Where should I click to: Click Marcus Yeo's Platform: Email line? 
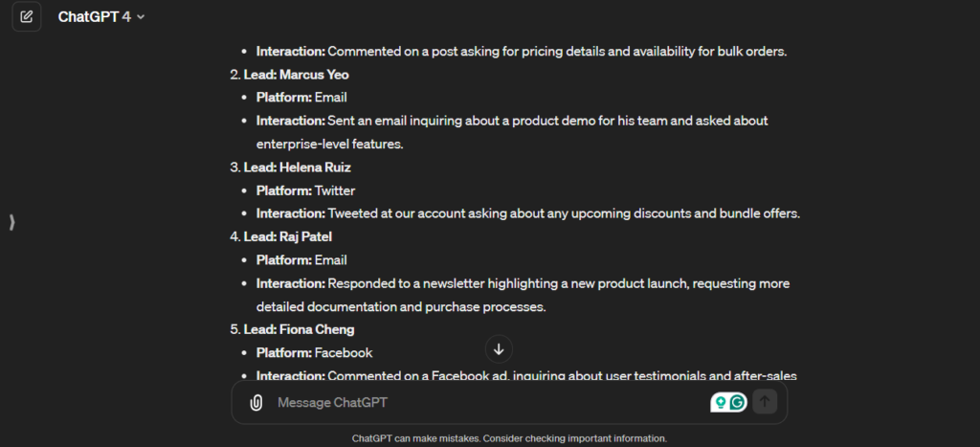point(301,98)
